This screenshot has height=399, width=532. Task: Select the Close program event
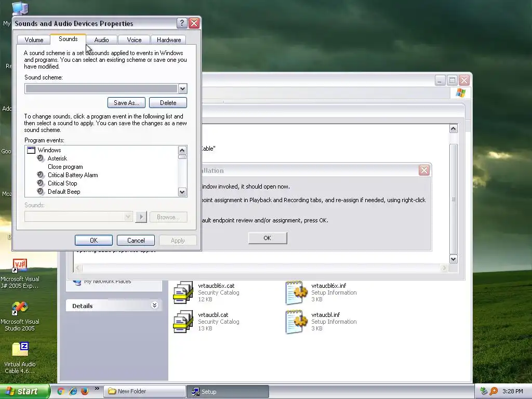tap(65, 167)
